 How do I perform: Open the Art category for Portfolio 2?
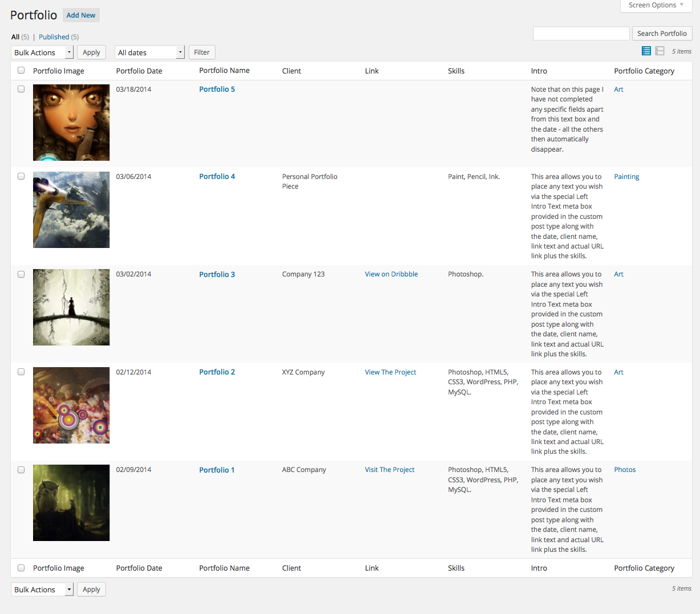[618, 372]
